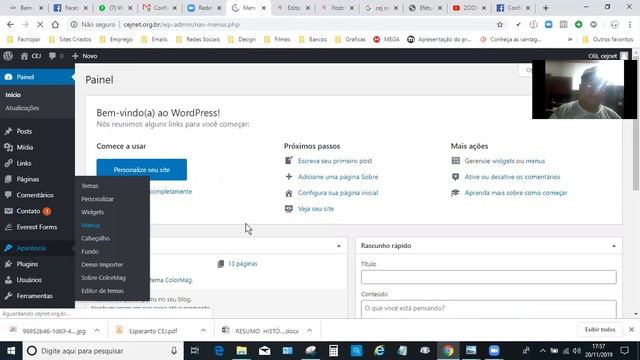Image resolution: width=640 pixels, height=360 pixels.
Task: Open the Aparência brush icon menu
Action: coord(9,248)
